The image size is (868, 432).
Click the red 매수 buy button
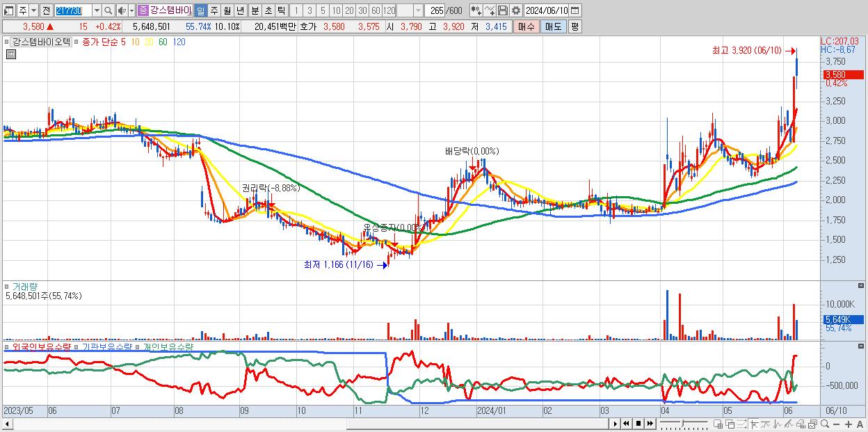tap(527, 26)
